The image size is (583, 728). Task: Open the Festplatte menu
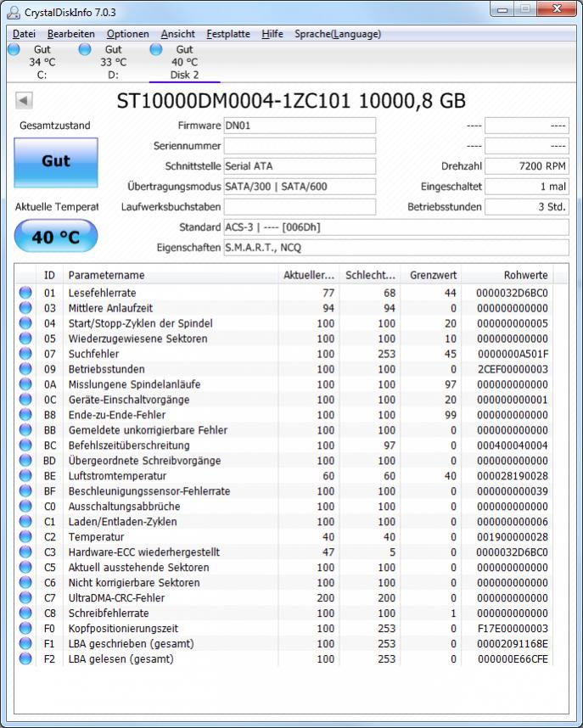point(228,34)
